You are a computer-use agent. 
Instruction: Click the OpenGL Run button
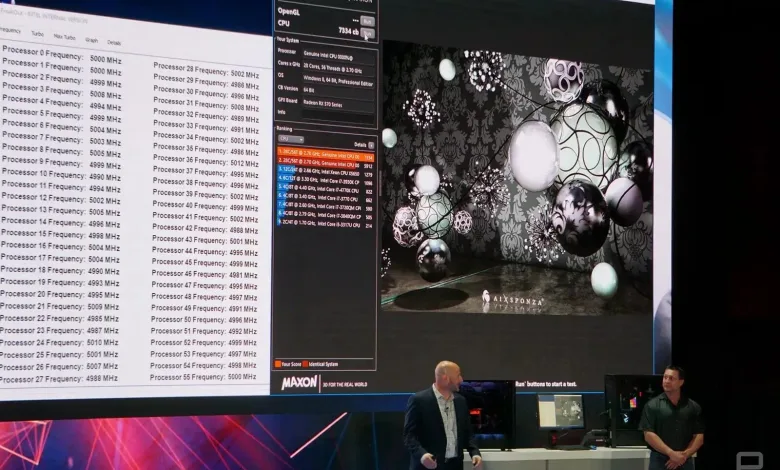point(367,20)
